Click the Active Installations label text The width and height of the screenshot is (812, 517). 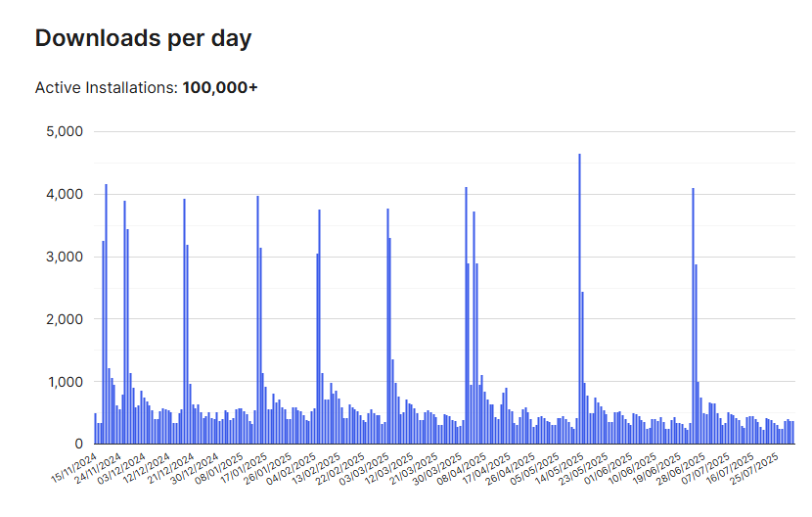click(106, 88)
